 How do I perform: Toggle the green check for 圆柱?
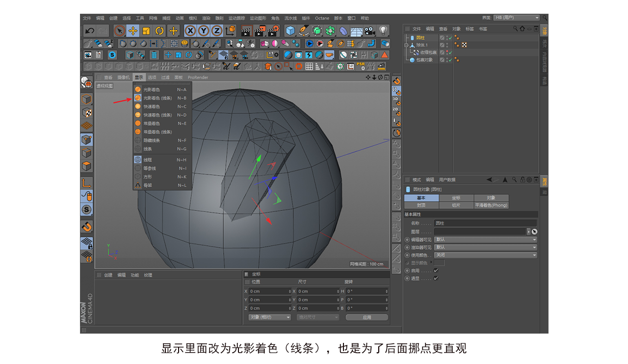[450, 38]
